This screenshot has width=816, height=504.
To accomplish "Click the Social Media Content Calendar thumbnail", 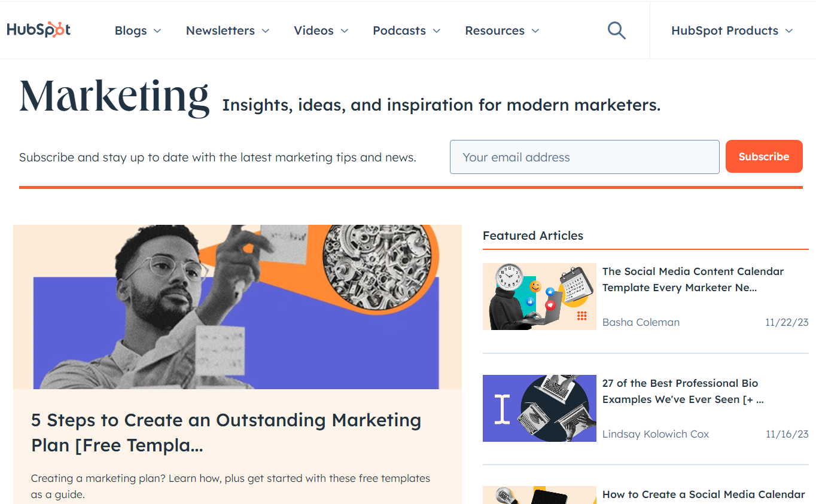I will [x=539, y=297].
